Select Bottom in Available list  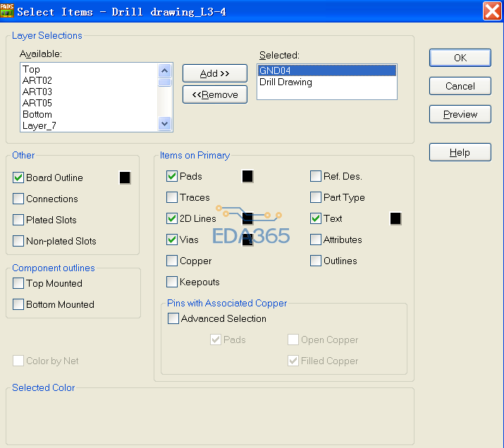89,114
